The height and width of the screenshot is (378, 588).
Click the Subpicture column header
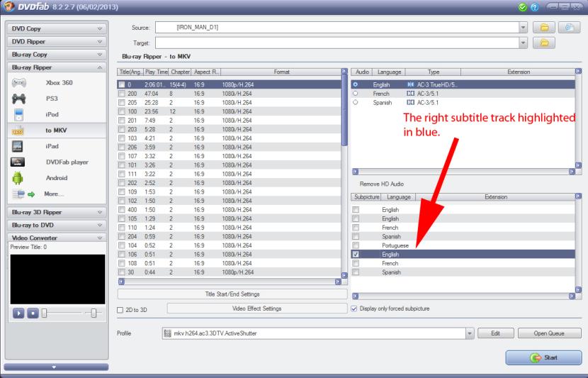(x=366, y=197)
